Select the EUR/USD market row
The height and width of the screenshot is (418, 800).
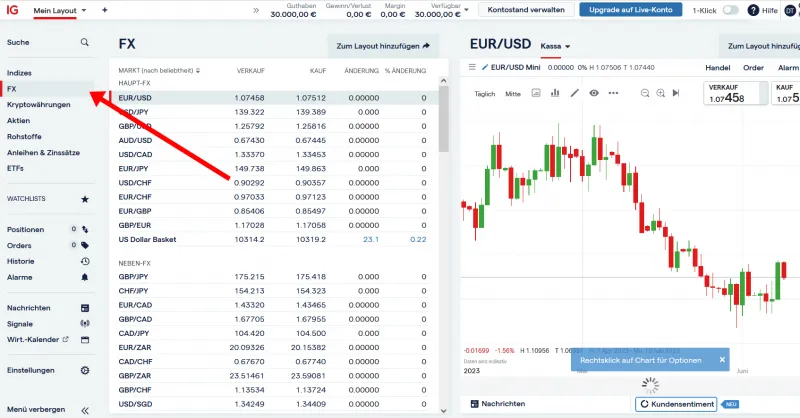pos(273,97)
